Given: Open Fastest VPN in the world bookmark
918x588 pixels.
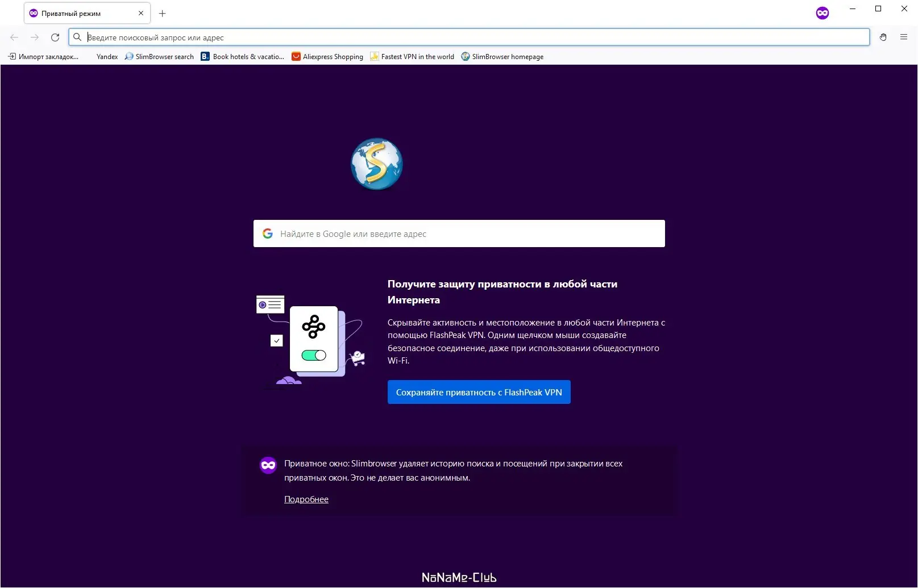Looking at the screenshot, I should click(412, 57).
